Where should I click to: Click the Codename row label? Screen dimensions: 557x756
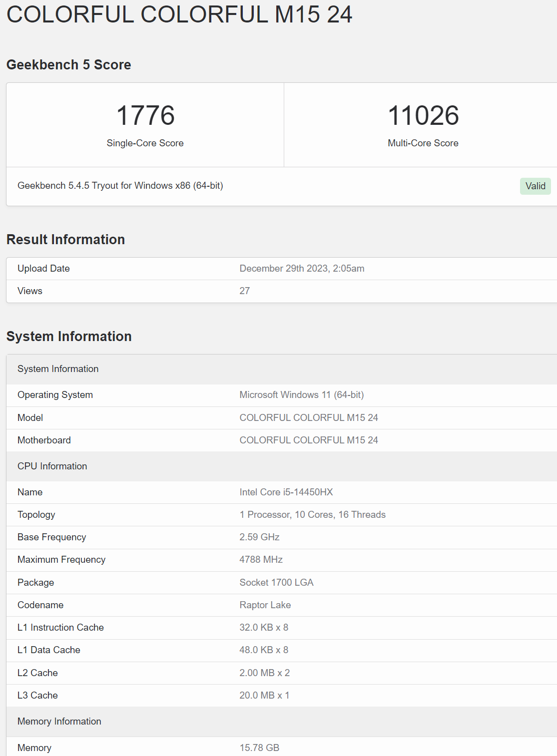click(x=40, y=605)
